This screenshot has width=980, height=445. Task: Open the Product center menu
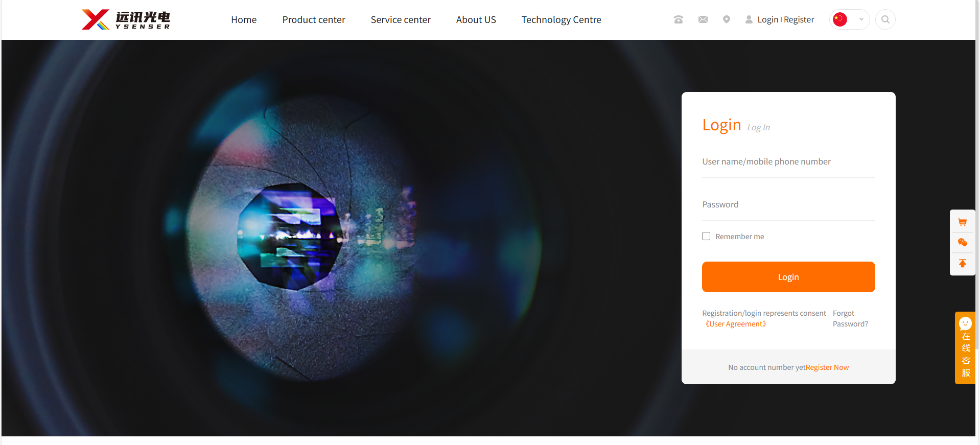click(x=314, y=19)
